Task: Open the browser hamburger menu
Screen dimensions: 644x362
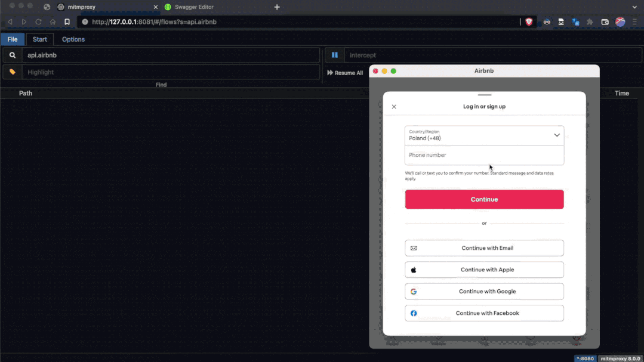Action: 635,21
